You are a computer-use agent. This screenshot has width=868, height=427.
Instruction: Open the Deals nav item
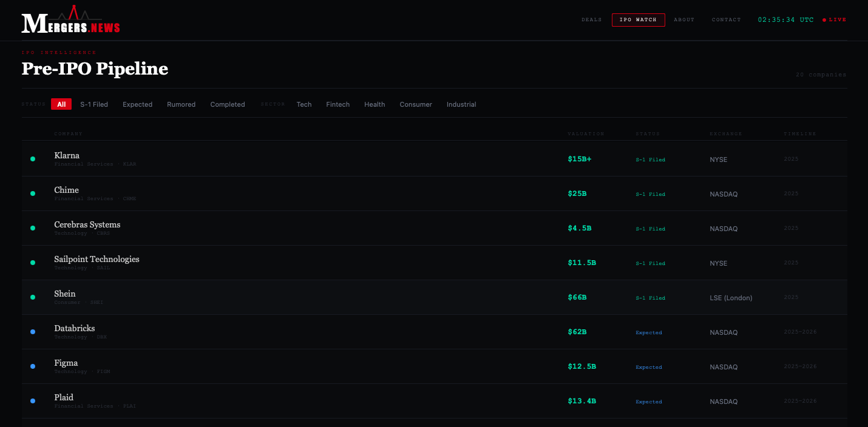click(x=591, y=20)
